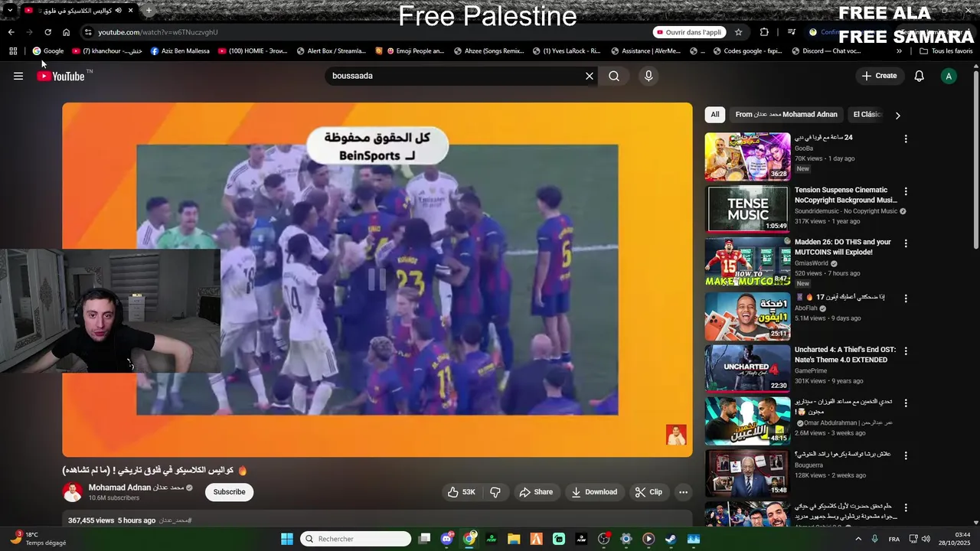
Task: Pause or play the main video
Action: pos(377,279)
